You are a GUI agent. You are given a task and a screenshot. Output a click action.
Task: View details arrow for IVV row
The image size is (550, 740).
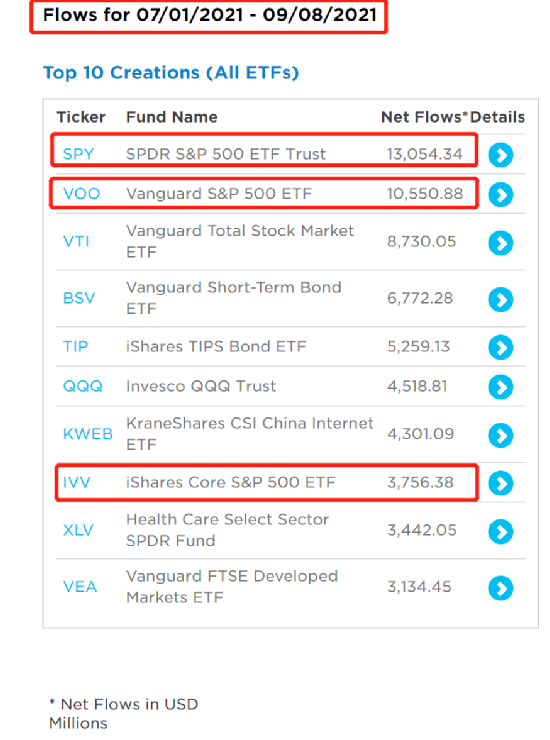[x=500, y=483]
